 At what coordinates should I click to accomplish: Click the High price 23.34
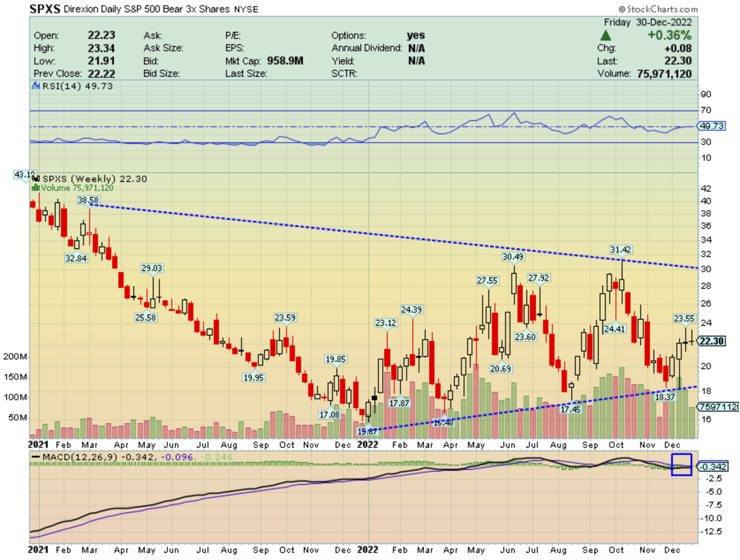tap(102, 48)
